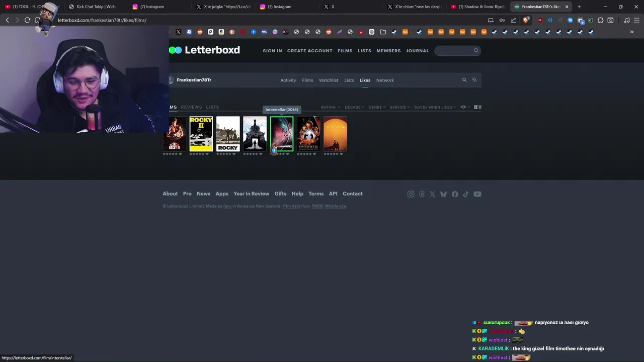Click SIGN IN in the header

(x=272, y=51)
